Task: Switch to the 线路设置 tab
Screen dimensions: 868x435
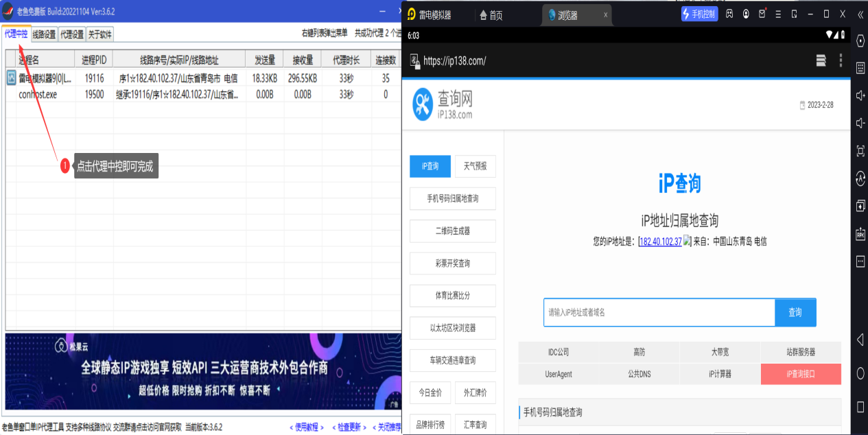Action: [44, 34]
